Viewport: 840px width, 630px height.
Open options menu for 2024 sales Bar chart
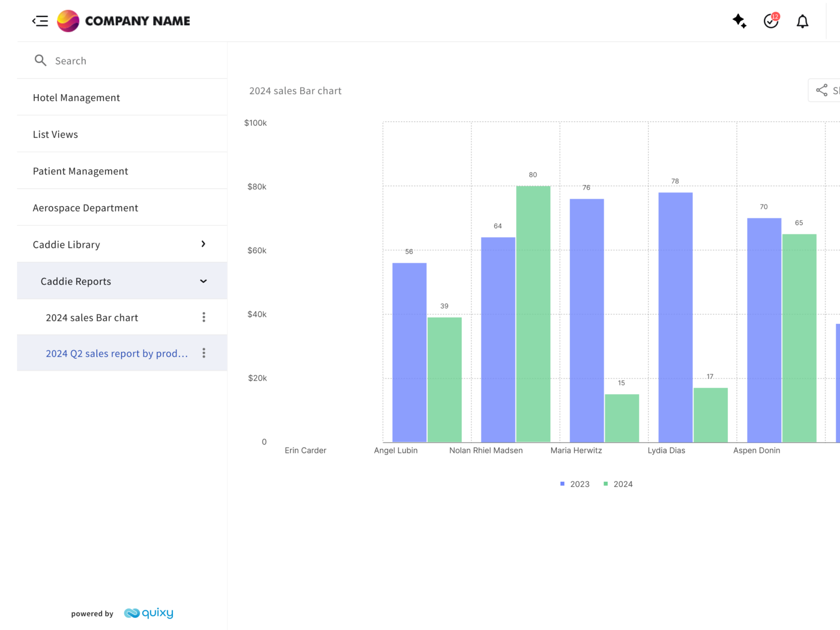pos(203,317)
